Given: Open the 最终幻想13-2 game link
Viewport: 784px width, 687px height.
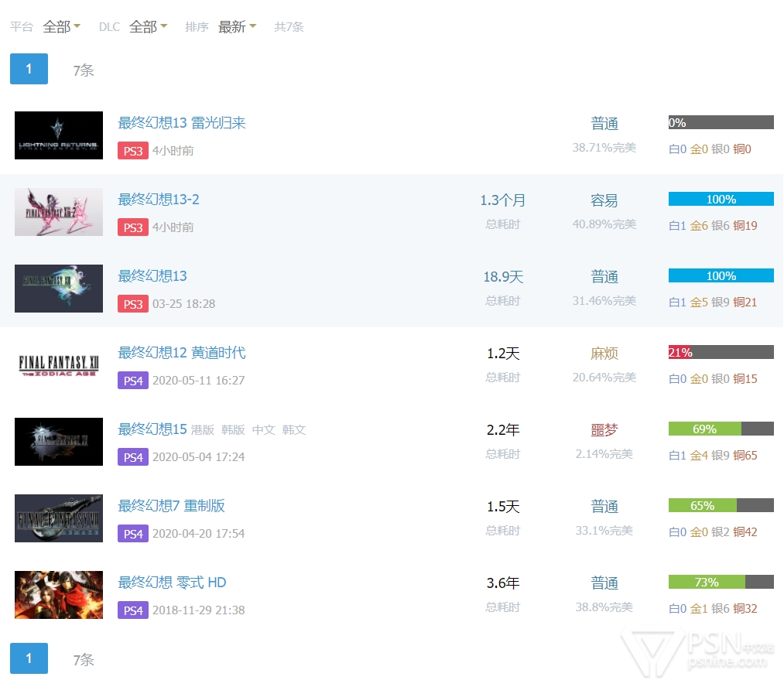Looking at the screenshot, I should click(159, 200).
